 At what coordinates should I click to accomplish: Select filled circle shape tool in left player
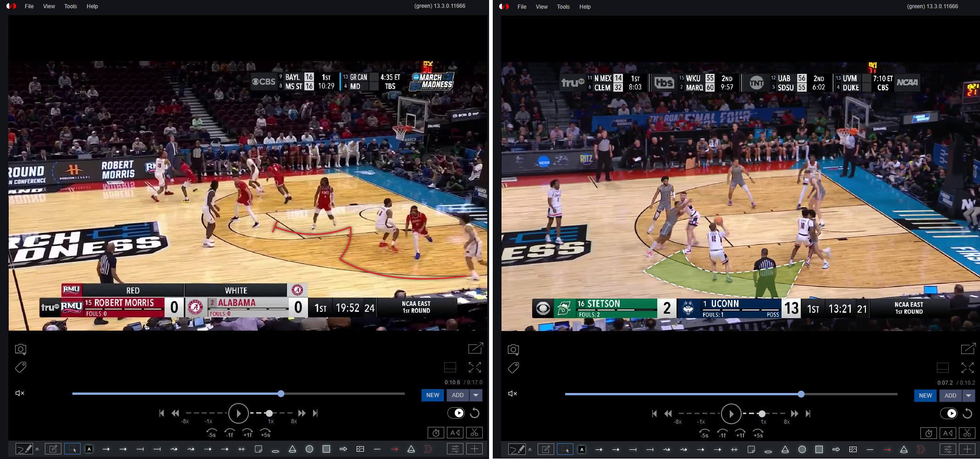tap(309, 449)
